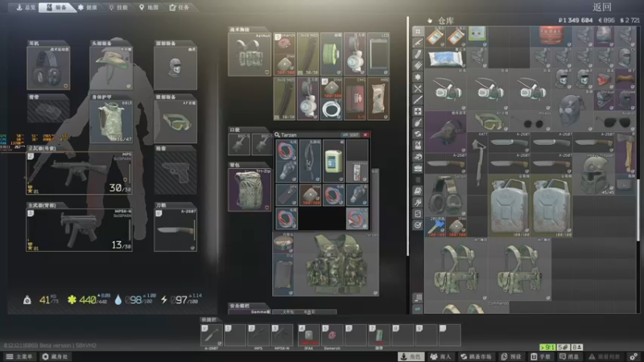Click the grid layout icon at stash sidebar bottom
Image resolution: width=644 pixels, height=362 pixels.
coord(418,298)
